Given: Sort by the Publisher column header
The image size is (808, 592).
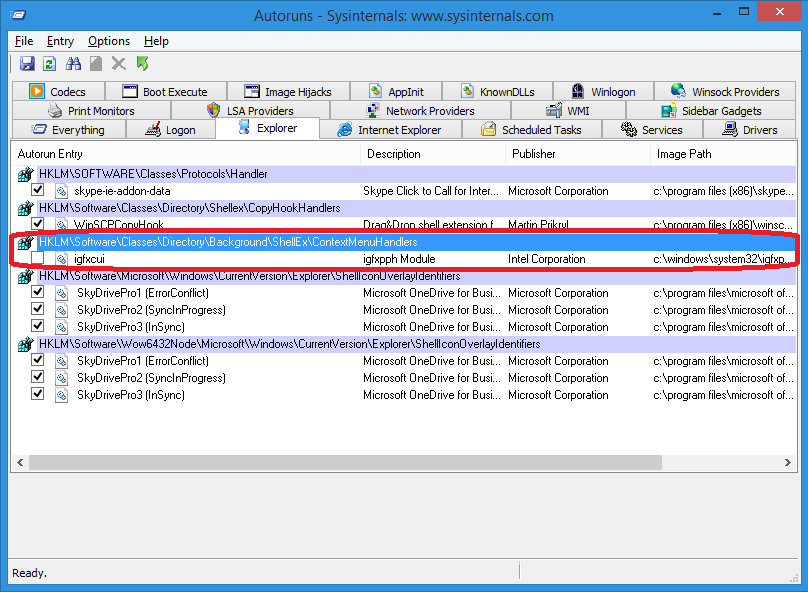Looking at the screenshot, I should [578, 154].
